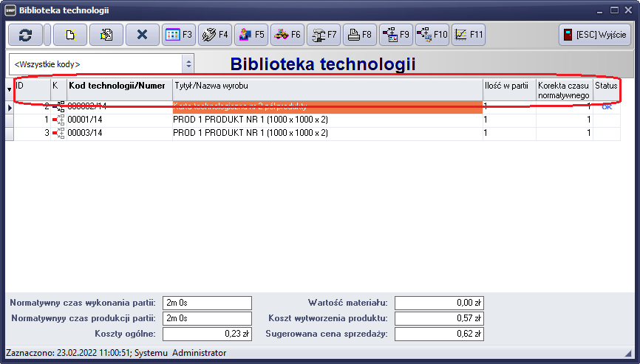640x364 pixels.
Task: Open the F11 chart button
Action: [468, 35]
